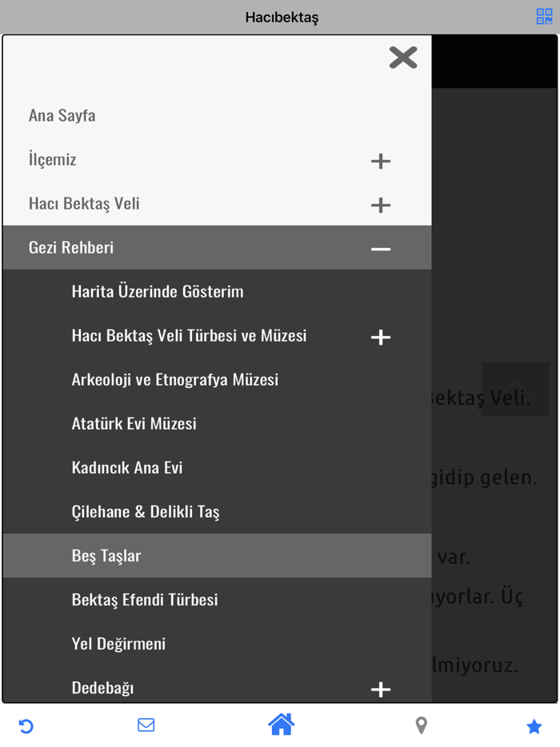The image size is (560, 747).
Task: Open the mail envelope icon
Action: (x=146, y=725)
